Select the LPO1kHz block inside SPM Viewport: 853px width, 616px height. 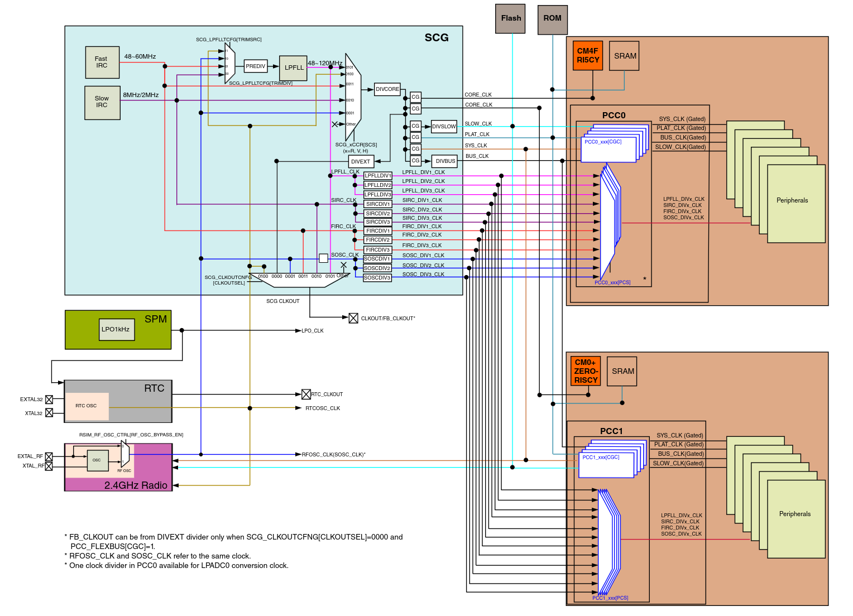(x=117, y=329)
